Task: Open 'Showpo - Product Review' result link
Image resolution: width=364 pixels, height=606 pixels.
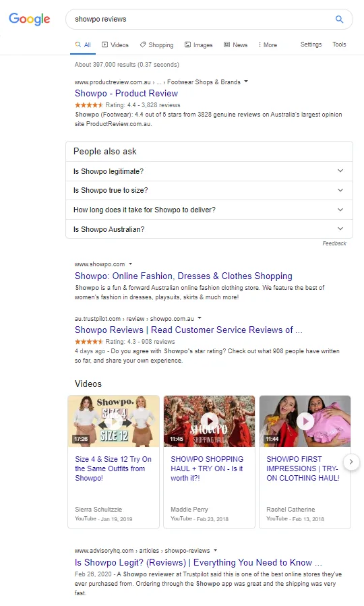Action: [x=126, y=93]
